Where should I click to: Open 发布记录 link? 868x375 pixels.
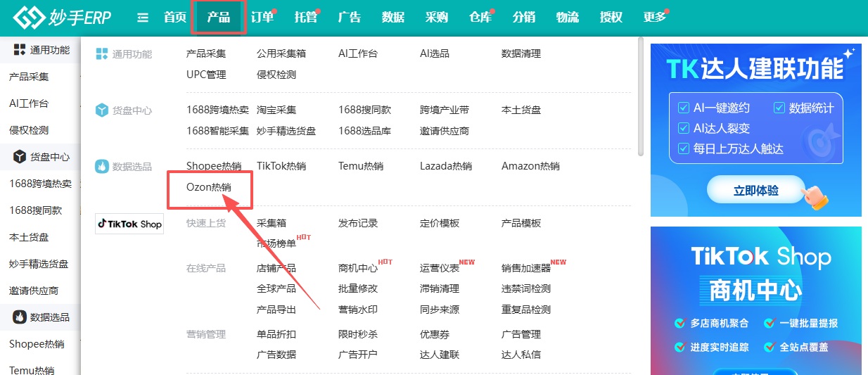[358, 223]
